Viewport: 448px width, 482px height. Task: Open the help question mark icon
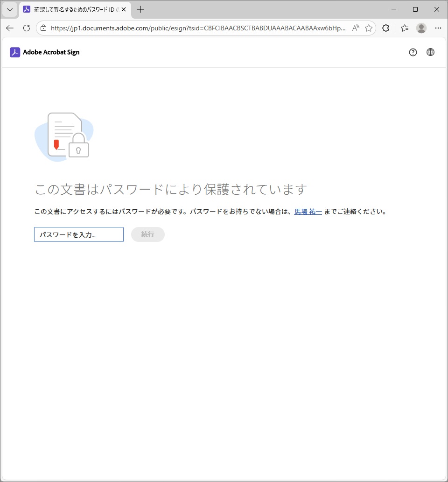click(413, 52)
